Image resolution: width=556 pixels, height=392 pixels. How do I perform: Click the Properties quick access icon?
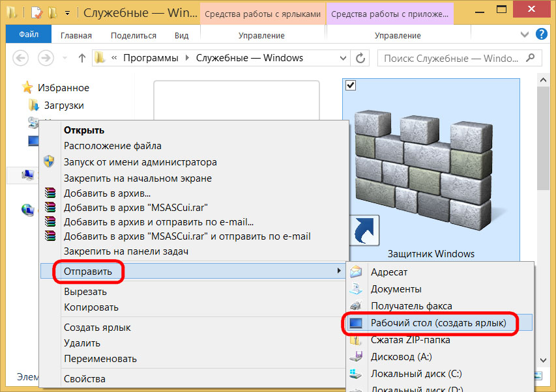(x=37, y=13)
